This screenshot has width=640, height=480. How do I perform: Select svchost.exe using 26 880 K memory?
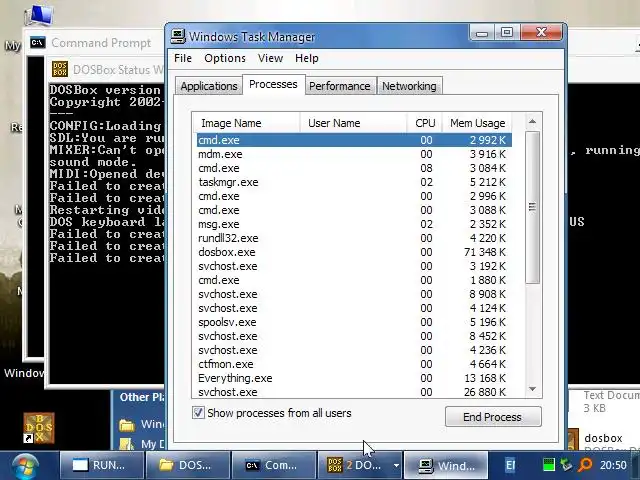354,392
